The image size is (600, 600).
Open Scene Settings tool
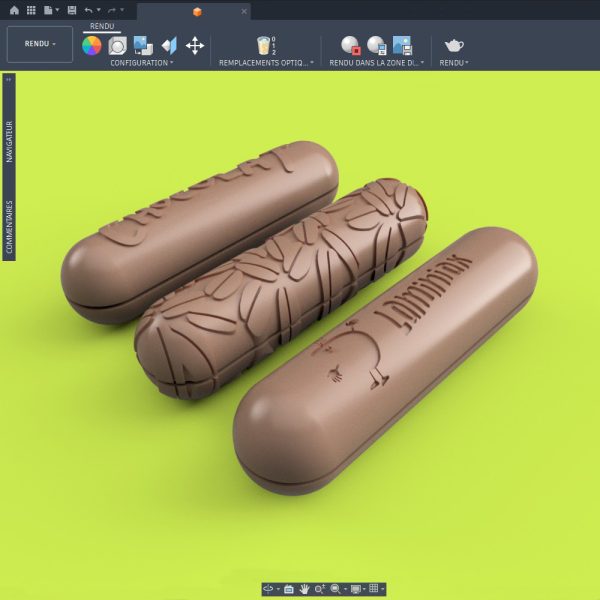pos(117,46)
